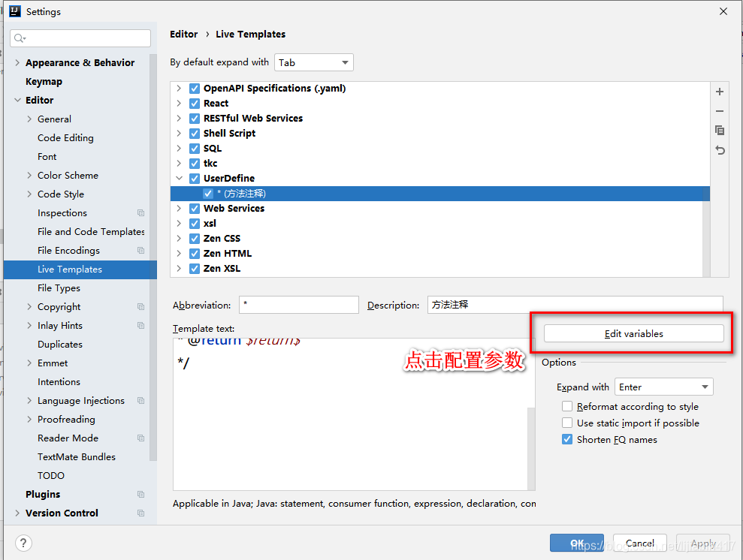Click the Editor breadcrumb link
Viewport: 743px width, 560px height.
tap(184, 34)
